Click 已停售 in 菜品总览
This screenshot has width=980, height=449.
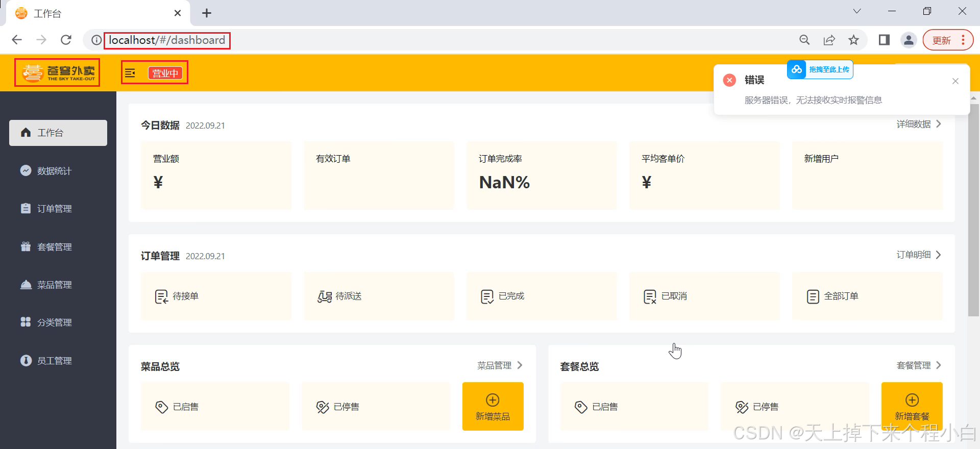(x=376, y=407)
